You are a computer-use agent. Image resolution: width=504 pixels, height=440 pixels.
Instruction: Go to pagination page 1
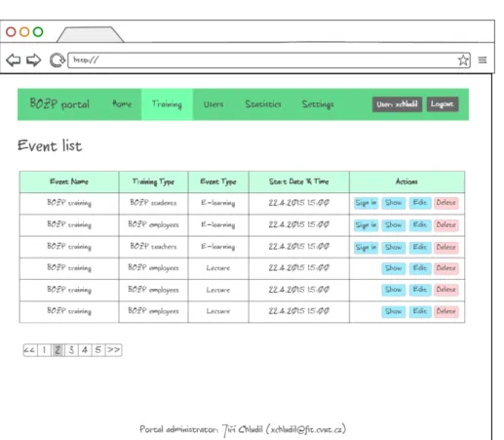[x=44, y=350]
